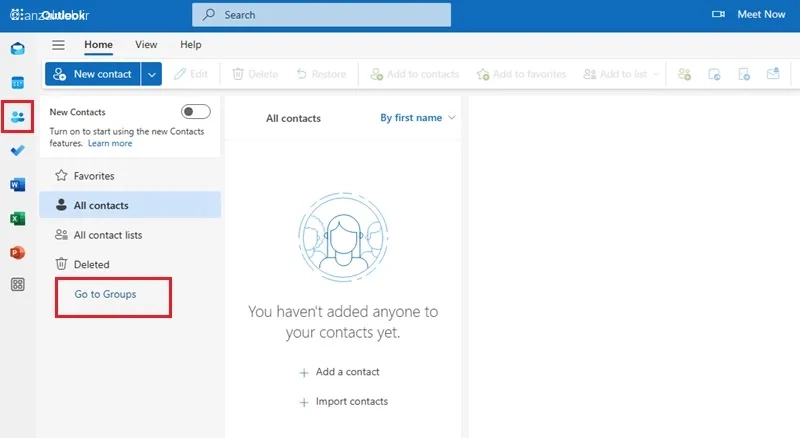Click Add to favorites in toolbar
The height and width of the screenshot is (438, 800).
[521, 75]
